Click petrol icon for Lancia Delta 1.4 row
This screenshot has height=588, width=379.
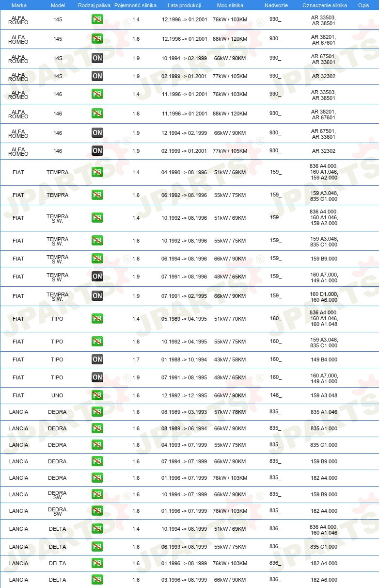tap(97, 529)
